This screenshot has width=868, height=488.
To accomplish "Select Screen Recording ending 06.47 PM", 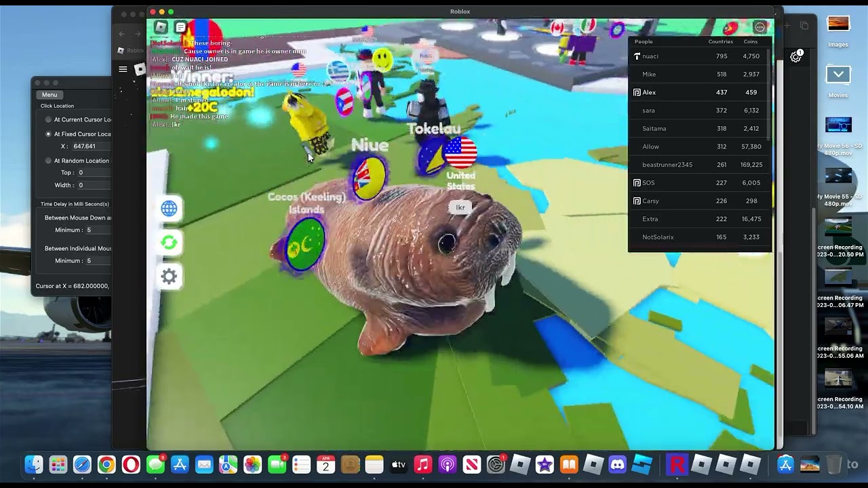I will click(x=840, y=288).
